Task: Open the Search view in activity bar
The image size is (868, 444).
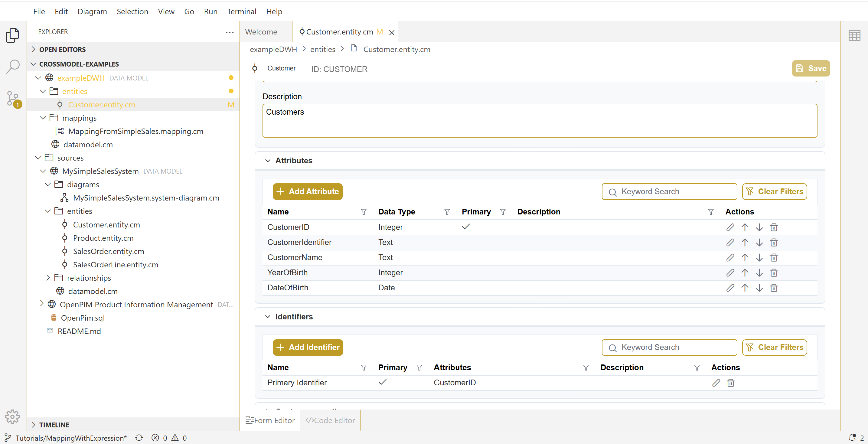Action: click(x=13, y=66)
